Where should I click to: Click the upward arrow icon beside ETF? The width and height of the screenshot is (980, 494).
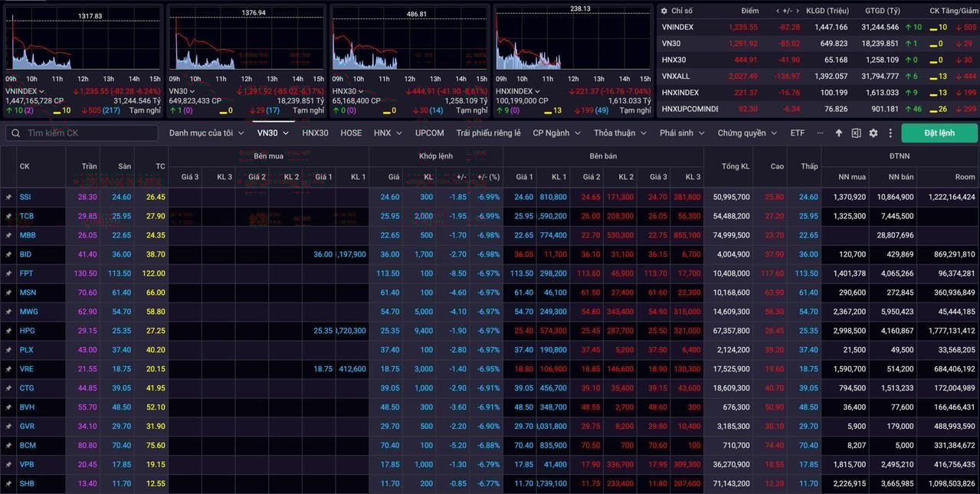click(x=839, y=133)
